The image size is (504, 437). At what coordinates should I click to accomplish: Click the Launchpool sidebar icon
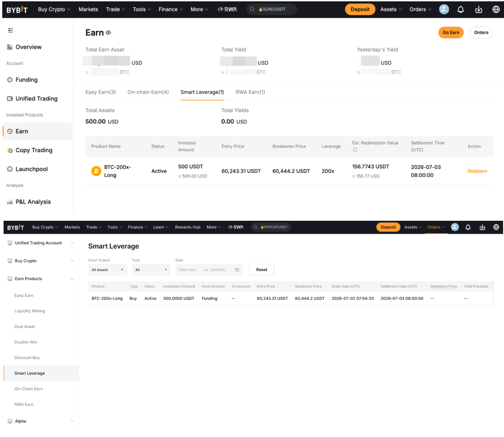click(x=10, y=169)
